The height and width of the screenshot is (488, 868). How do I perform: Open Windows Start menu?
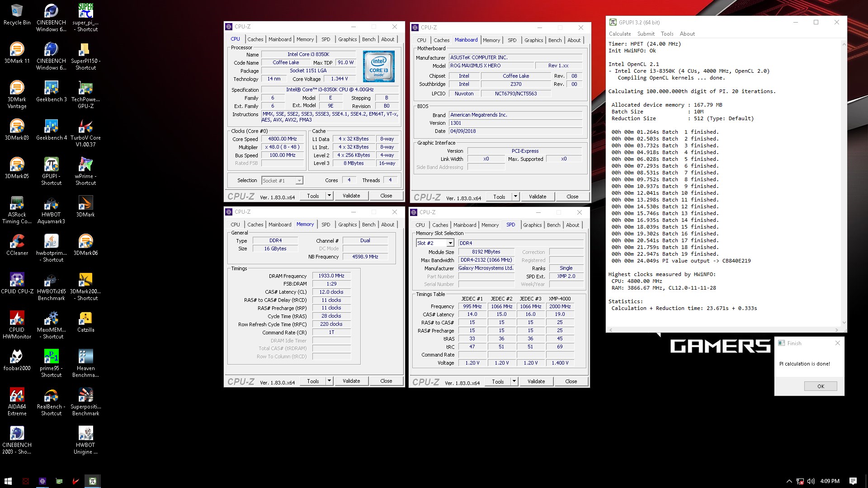coord(8,481)
